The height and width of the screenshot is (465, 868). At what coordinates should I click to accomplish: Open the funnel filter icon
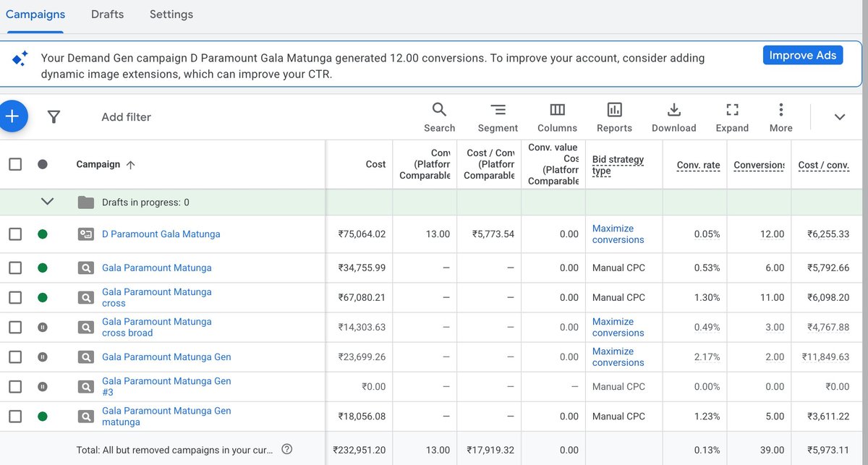point(54,116)
